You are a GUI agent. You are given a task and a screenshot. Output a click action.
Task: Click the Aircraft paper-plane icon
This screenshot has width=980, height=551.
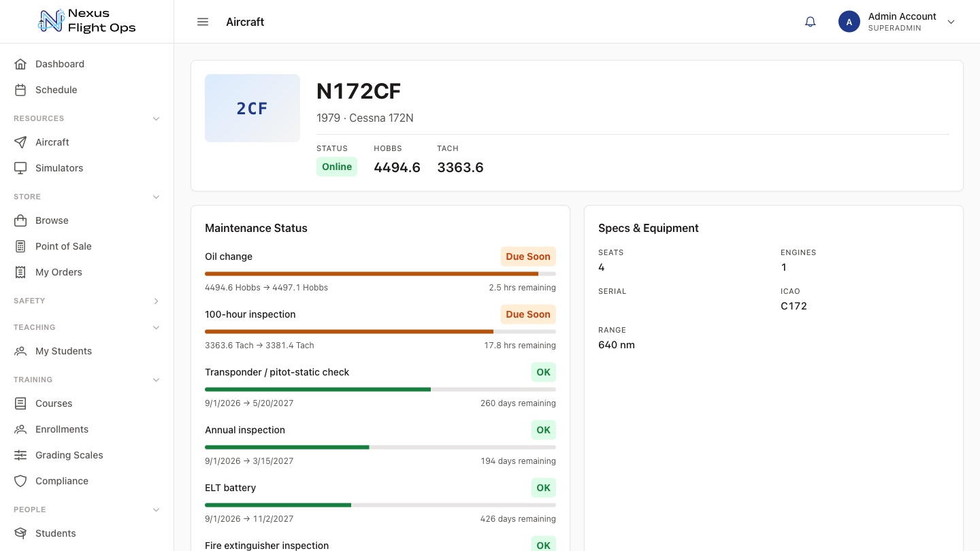(x=20, y=142)
